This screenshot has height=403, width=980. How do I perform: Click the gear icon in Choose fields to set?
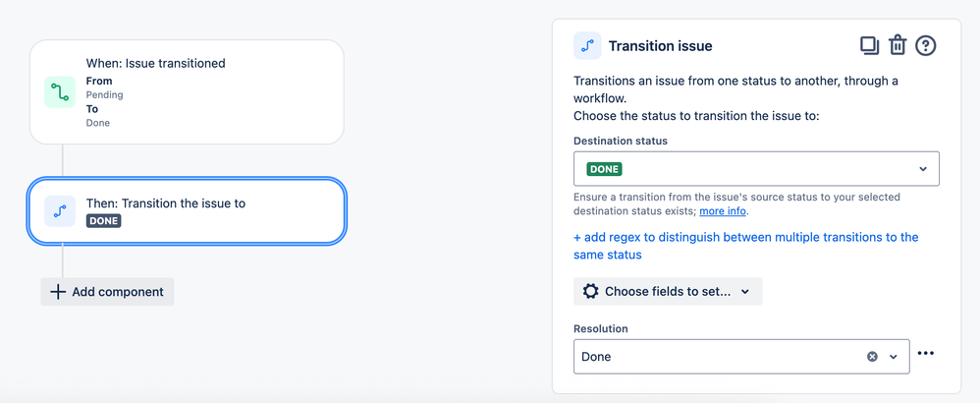pyautogui.click(x=590, y=291)
